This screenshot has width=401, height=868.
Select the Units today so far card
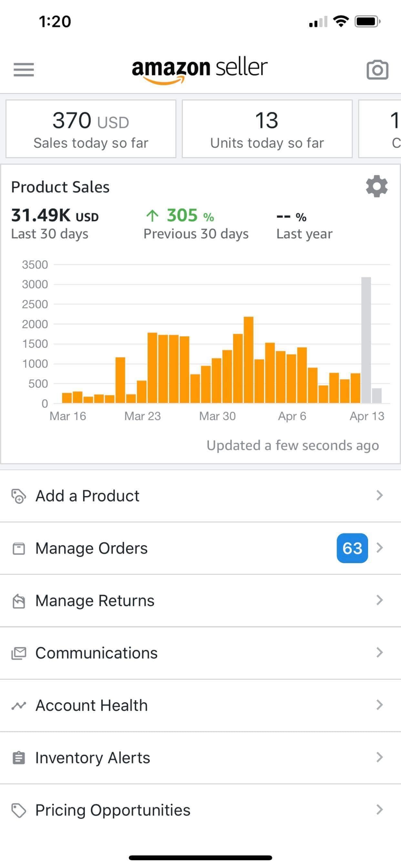(267, 129)
